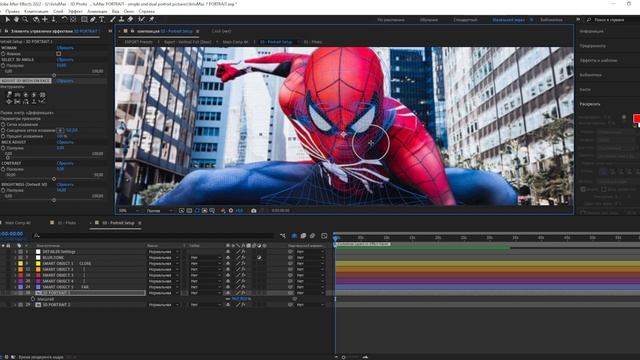This screenshot has width=640, height=360.
Task: Switch to the Main Comp 4K timeline tab
Action: pos(18,223)
